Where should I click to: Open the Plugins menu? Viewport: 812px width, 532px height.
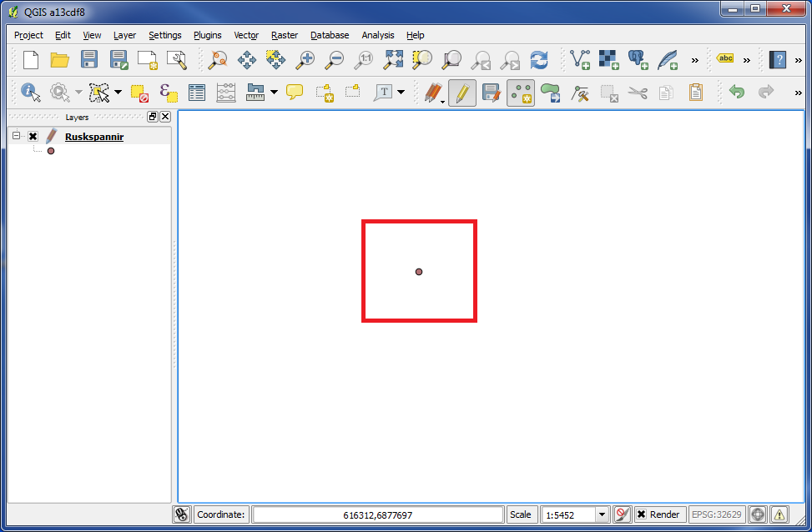click(208, 35)
